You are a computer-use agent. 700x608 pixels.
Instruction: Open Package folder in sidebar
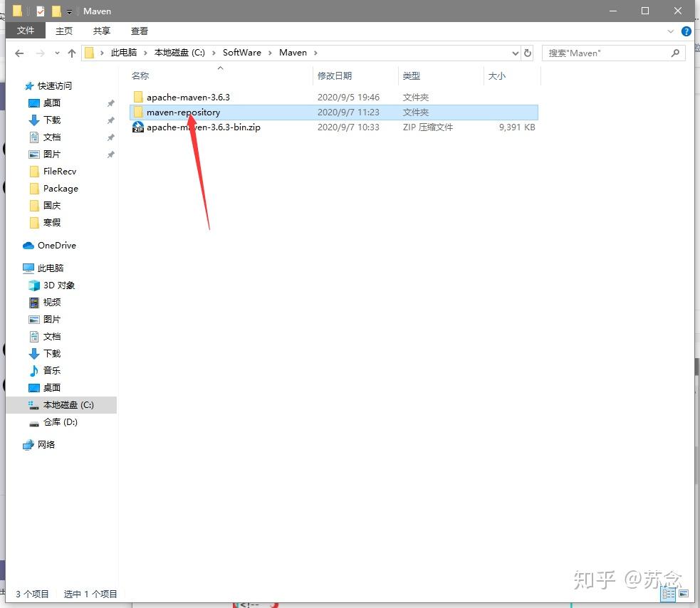pos(61,189)
